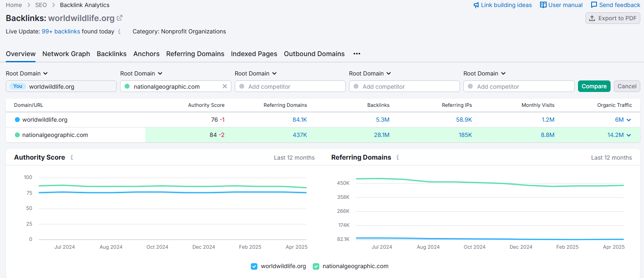Go to Home in the breadcrumb
The width and height of the screenshot is (644, 278).
(x=14, y=5)
